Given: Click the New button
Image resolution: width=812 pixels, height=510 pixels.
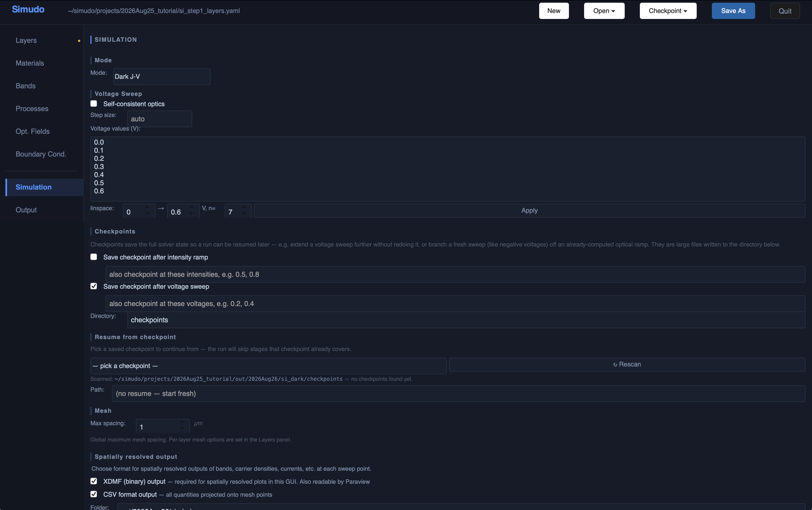Looking at the screenshot, I should (x=554, y=11).
